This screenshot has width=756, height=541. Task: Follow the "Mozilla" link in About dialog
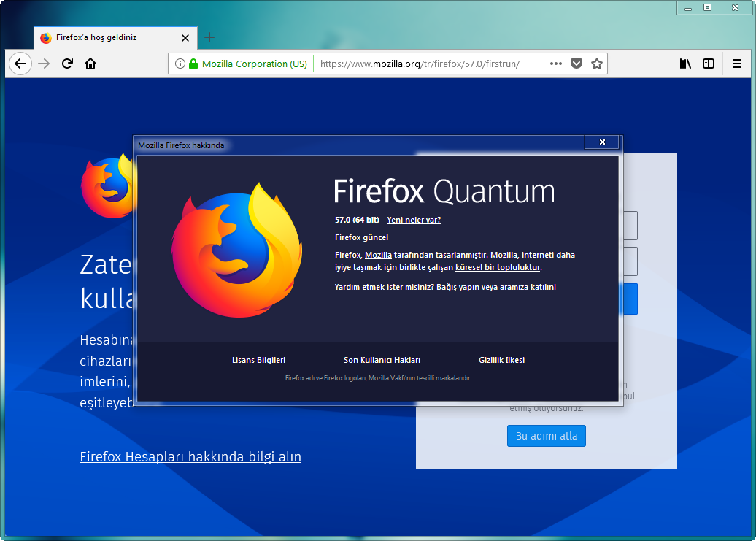pyautogui.click(x=378, y=255)
